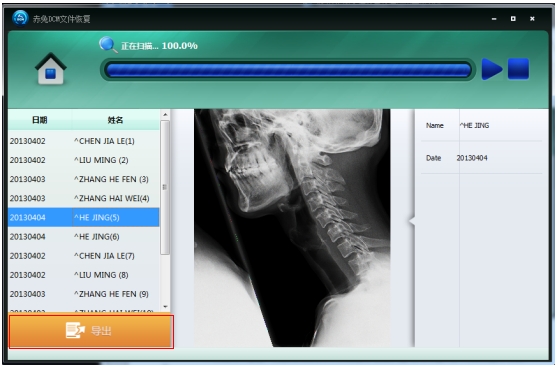Select row ^LIU MING (8)
The height and width of the screenshot is (367, 558).
(x=84, y=275)
